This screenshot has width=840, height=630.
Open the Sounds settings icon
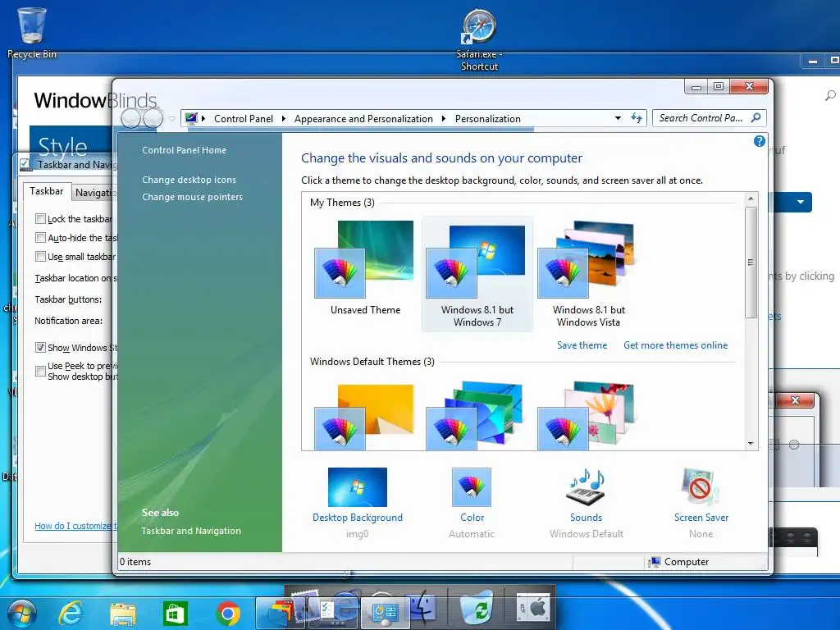[586, 487]
